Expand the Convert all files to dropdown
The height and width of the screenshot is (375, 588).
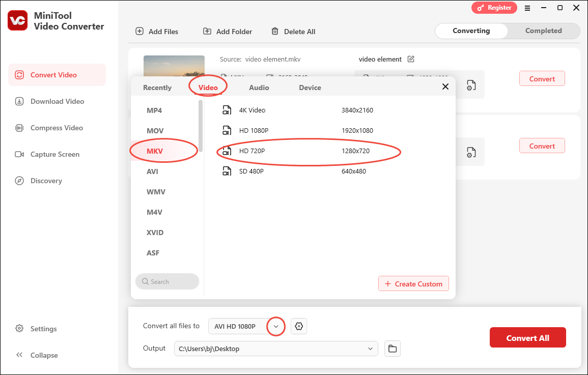[276, 326]
